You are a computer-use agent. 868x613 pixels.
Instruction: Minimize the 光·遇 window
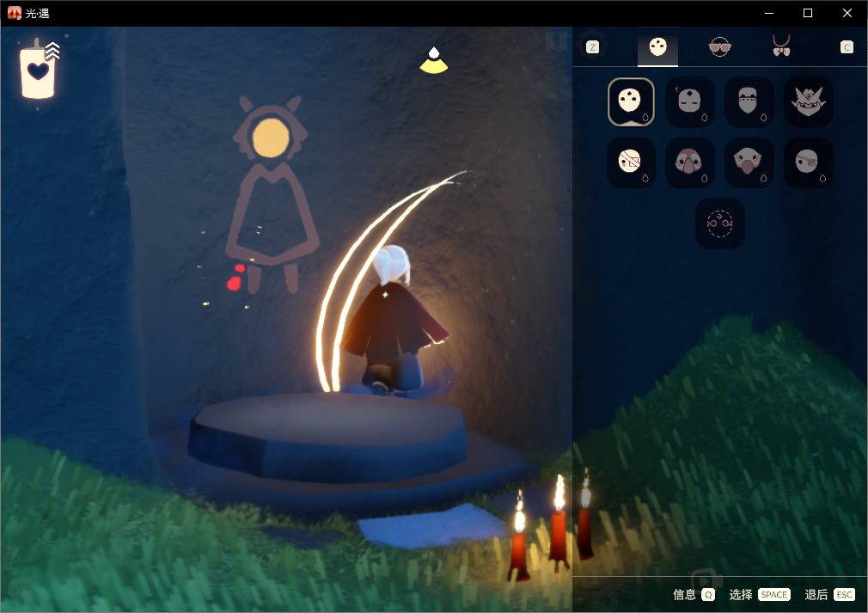[769, 13]
